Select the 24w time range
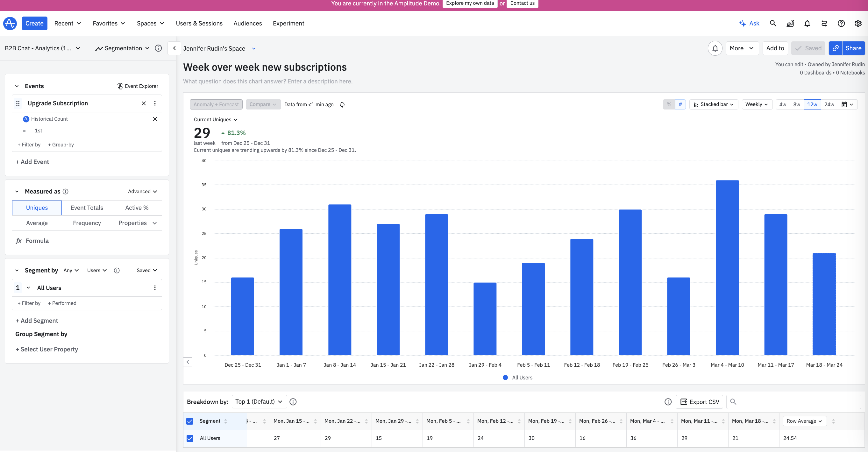The height and width of the screenshot is (452, 868). (x=829, y=104)
